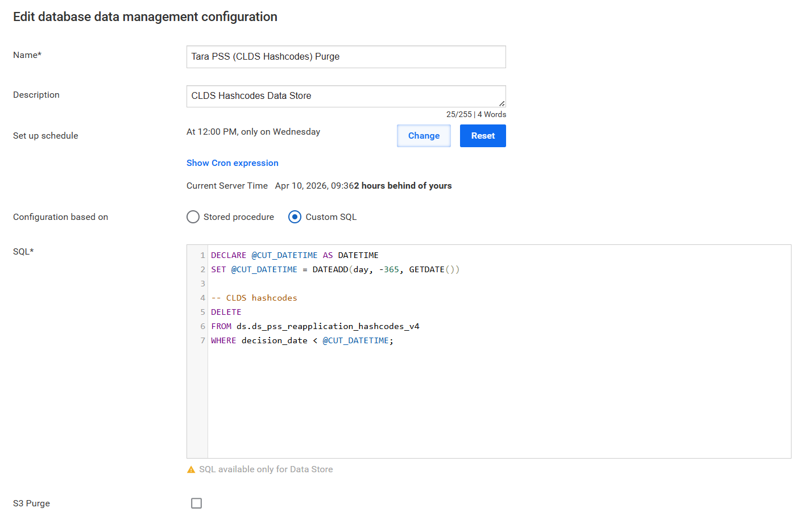Click the 'Current Server Time' label

227,186
